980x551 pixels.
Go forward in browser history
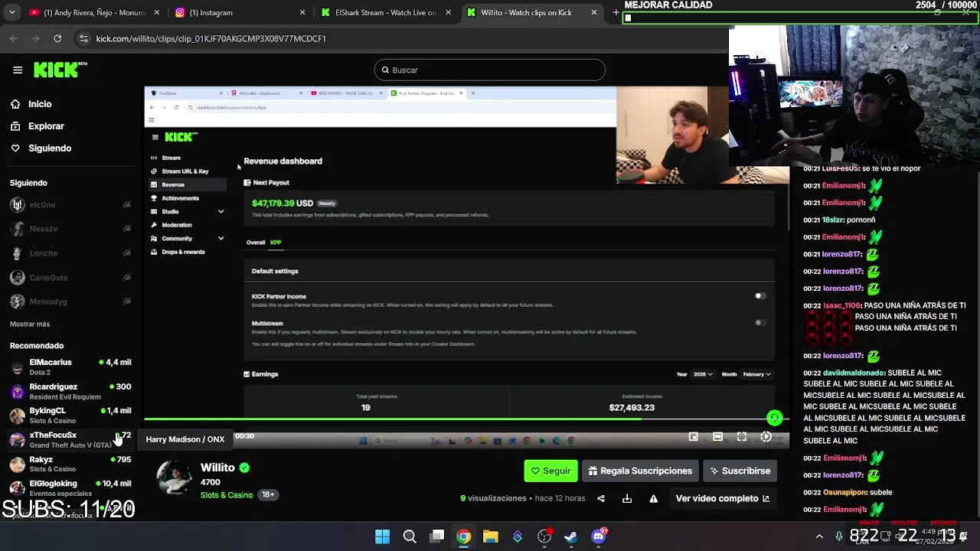[35, 38]
